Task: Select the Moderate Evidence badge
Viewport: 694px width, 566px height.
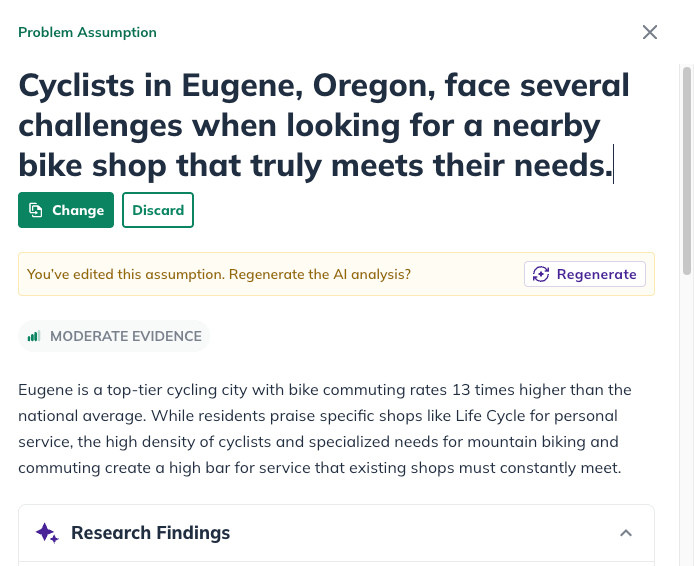Action: point(114,336)
